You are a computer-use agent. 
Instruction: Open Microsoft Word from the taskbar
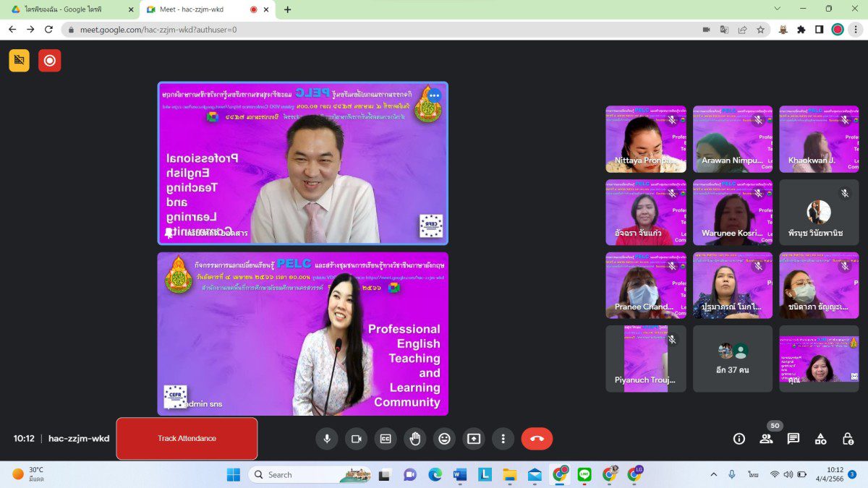(x=460, y=474)
